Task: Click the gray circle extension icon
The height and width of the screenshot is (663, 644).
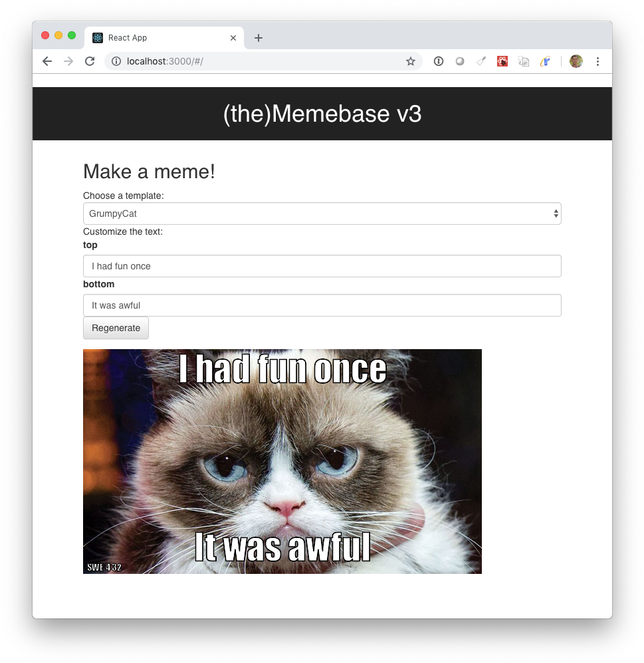Action: coord(460,62)
